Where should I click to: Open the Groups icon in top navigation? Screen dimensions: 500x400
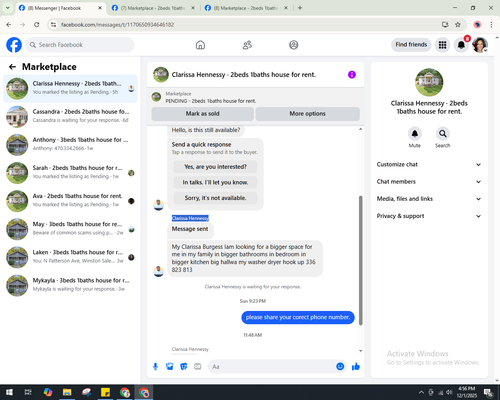click(x=294, y=45)
